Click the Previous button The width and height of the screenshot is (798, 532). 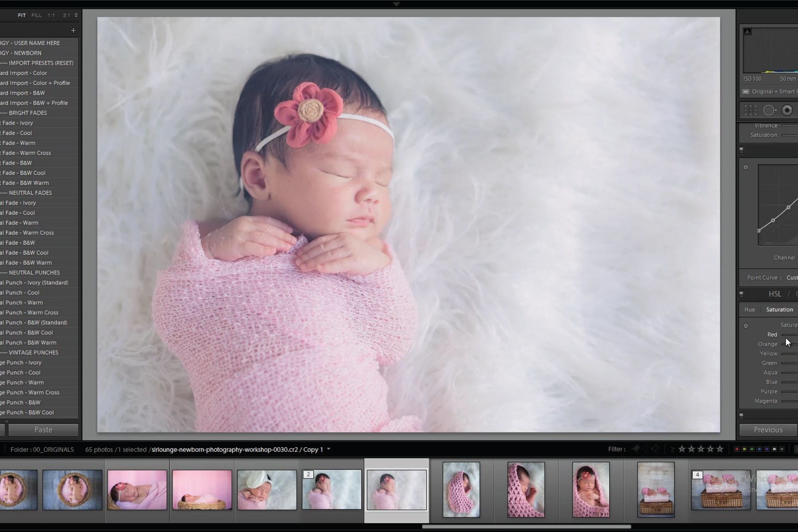(x=768, y=430)
